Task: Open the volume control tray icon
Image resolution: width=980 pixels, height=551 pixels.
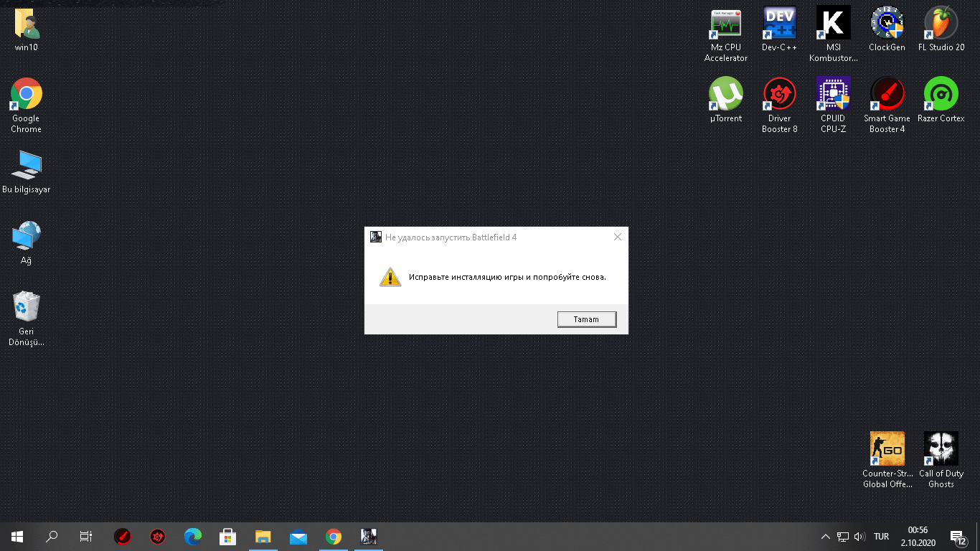Action: coord(859,537)
